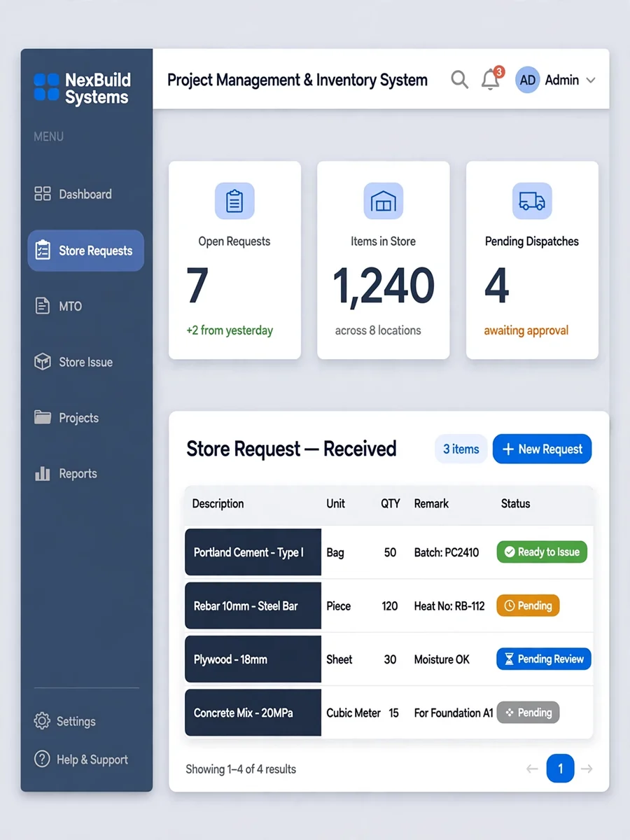Click the awaiting approval text
630x840 pixels.
coord(526,330)
